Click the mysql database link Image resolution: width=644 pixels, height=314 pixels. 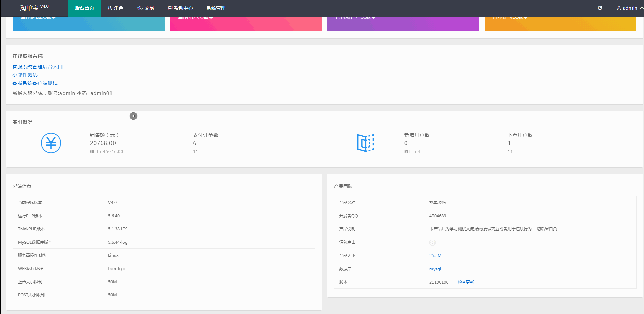[x=435, y=269]
